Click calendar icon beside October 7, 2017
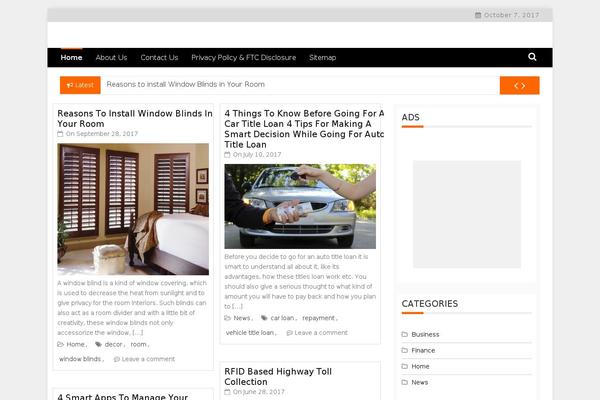 [478, 15]
